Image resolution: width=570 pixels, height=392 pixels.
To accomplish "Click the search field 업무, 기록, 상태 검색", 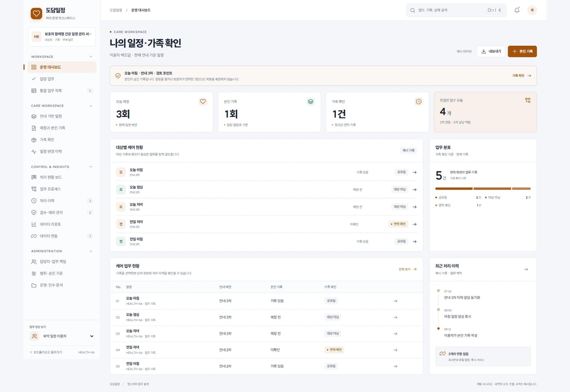I will 456,10.
